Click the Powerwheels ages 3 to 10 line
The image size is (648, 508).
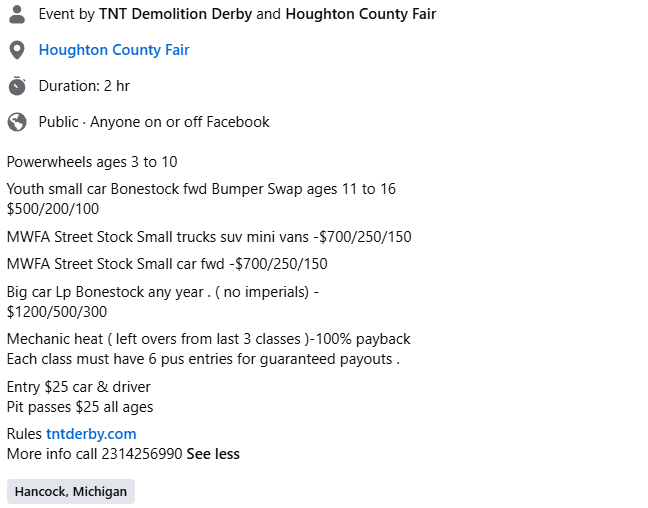[x=92, y=162]
